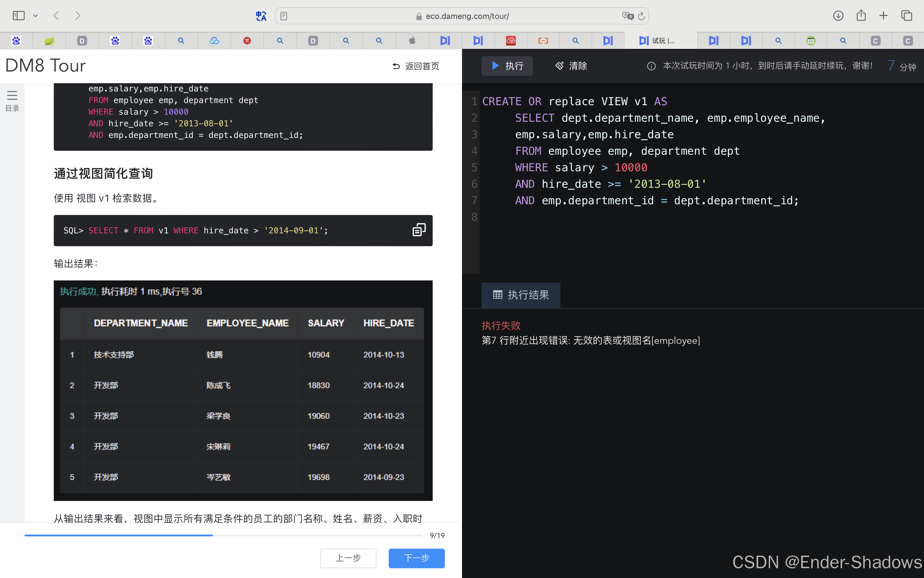Focus the eco.dameng.com/tour/ address field
The width and height of the screenshot is (924, 578).
(x=462, y=16)
